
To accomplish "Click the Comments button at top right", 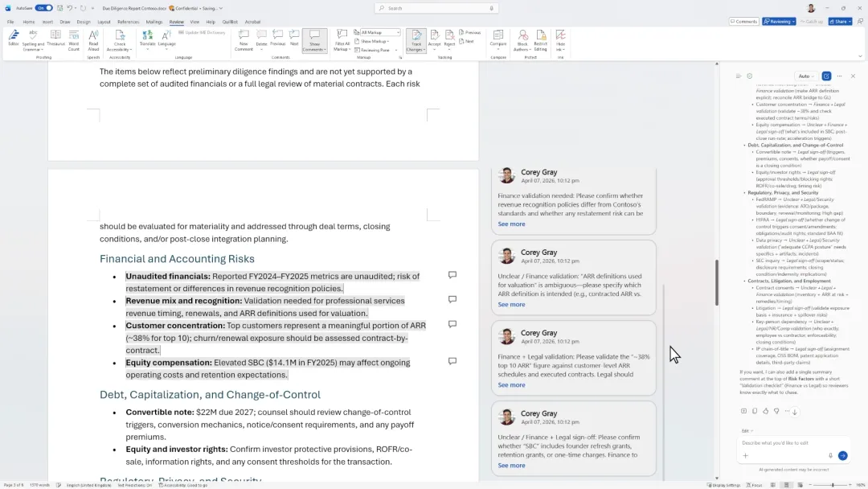I will coord(743,22).
